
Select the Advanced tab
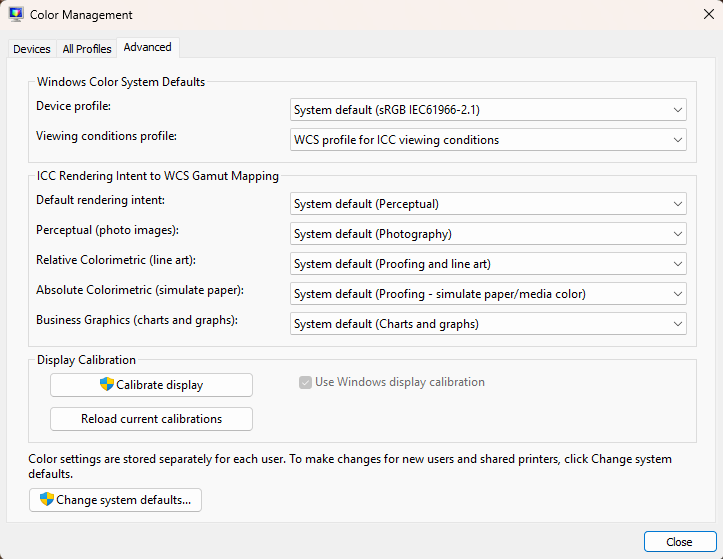click(148, 47)
